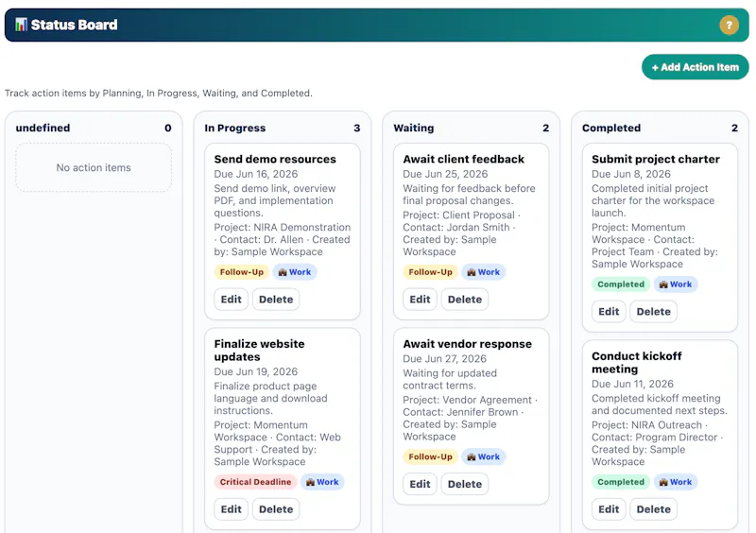756x533 pixels.
Task: Click the 'No action items' placeholder
Action: click(94, 167)
